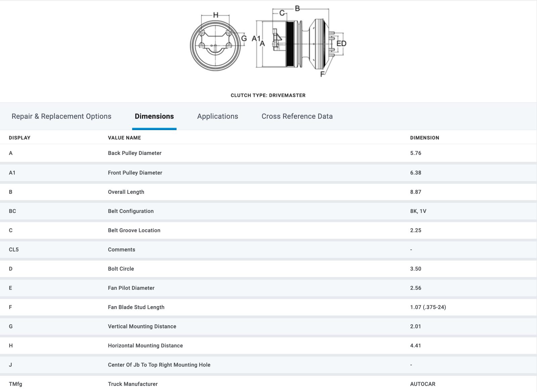Click the DISPLAY column header
The image size is (537, 392).
pyautogui.click(x=19, y=138)
